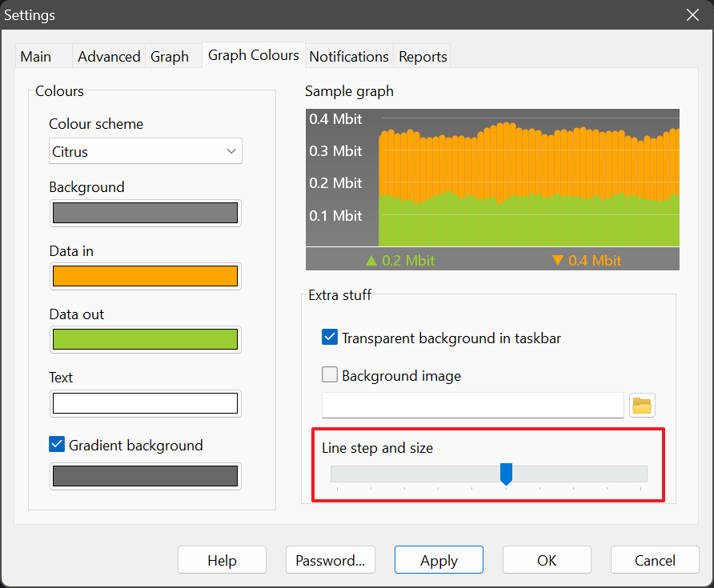Open the Password... dialog button
714x588 pixels.
point(331,560)
